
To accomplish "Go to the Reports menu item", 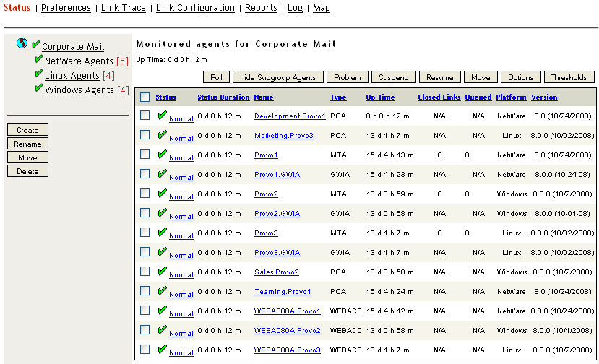I will click(261, 8).
